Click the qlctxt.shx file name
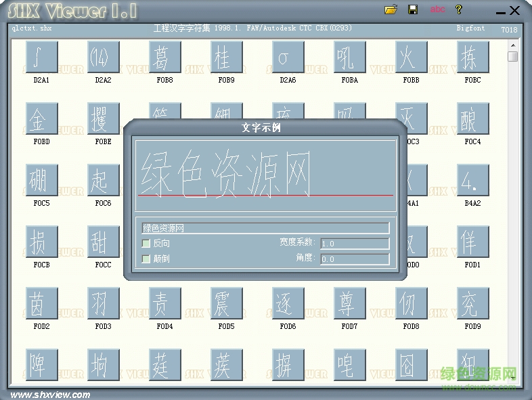Image resolution: width=532 pixels, height=400 pixels. (32, 28)
